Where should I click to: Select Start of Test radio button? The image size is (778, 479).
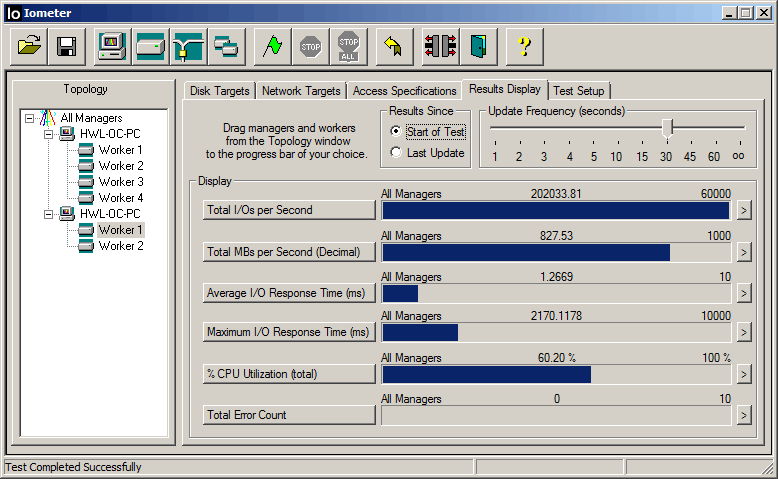click(x=395, y=132)
